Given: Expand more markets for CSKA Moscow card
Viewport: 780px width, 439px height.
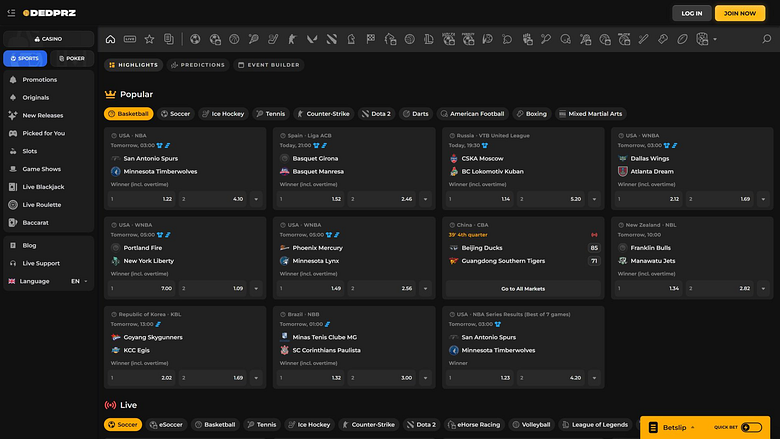Looking at the screenshot, I should (x=594, y=199).
